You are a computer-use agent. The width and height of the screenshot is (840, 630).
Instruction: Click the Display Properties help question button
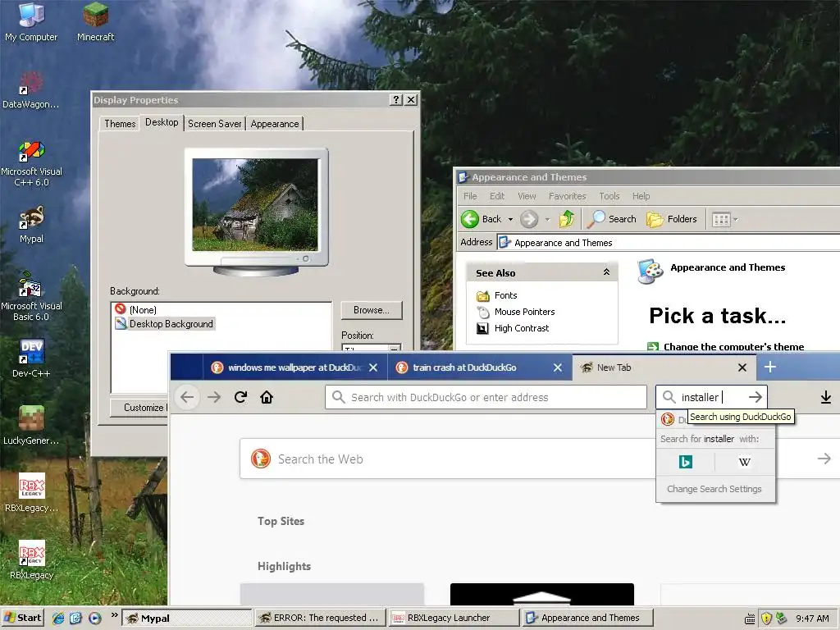(396, 99)
